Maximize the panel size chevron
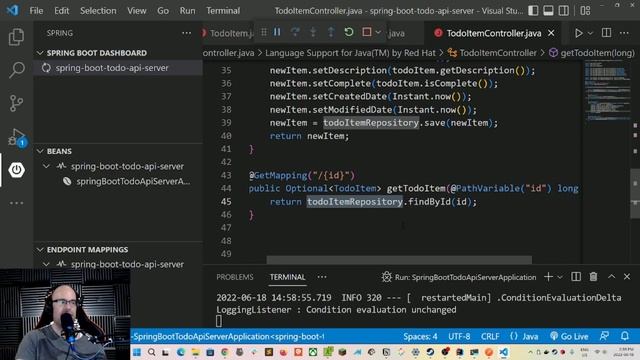Viewport: 640px width, 360px height. point(611,277)
